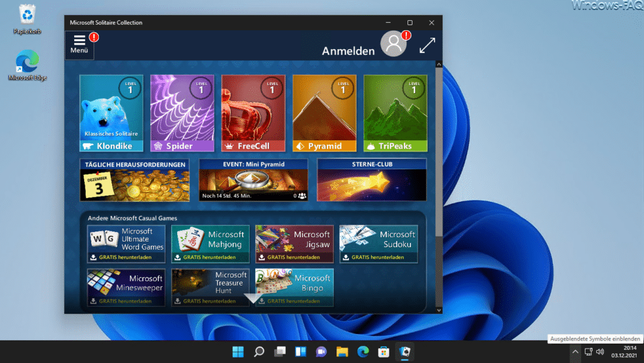Click the Level 1 badge on TriPeaks

[414, 88]
